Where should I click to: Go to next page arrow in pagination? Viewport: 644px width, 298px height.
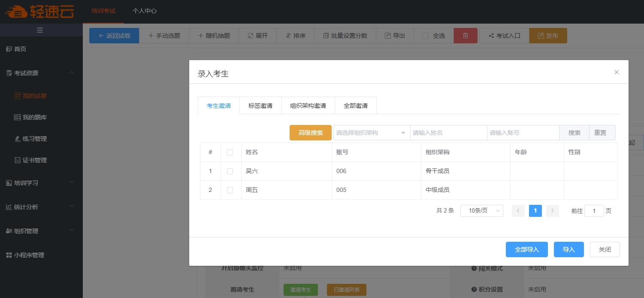point(553,211)
